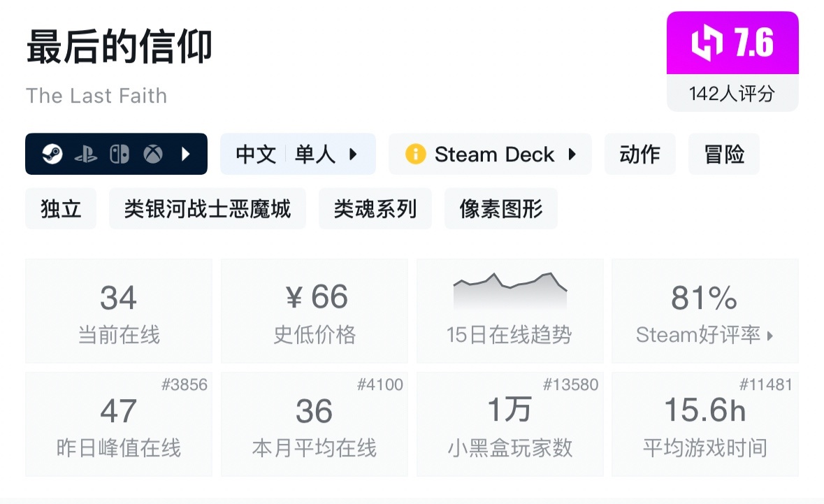
Task: Click the Nintendo Switch platform icon
Action: click(x=120, y=154)
